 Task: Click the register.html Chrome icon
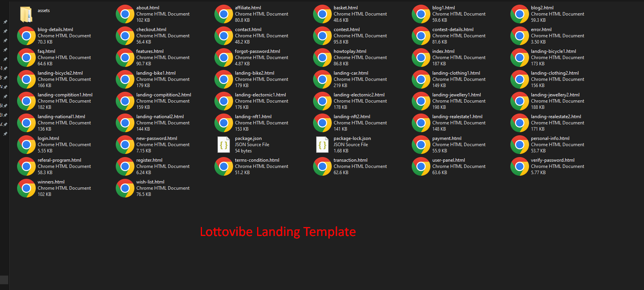click(x=125, y=166)
